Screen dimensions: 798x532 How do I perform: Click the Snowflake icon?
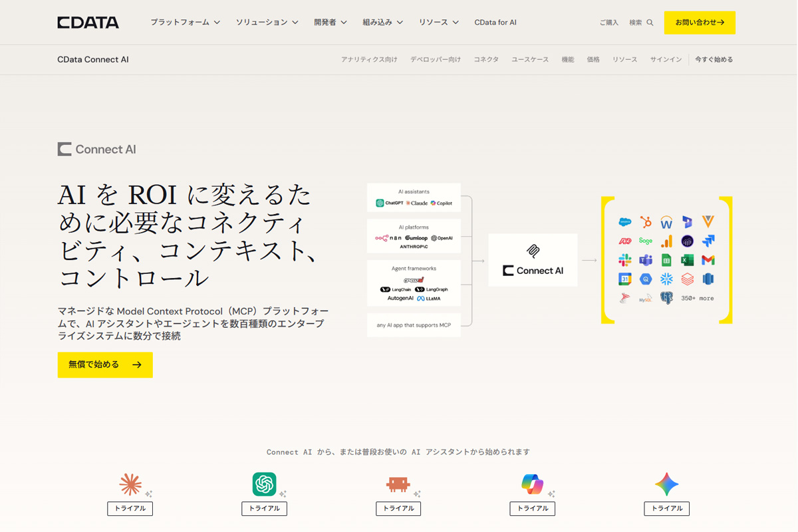click(x=666, y=279)
